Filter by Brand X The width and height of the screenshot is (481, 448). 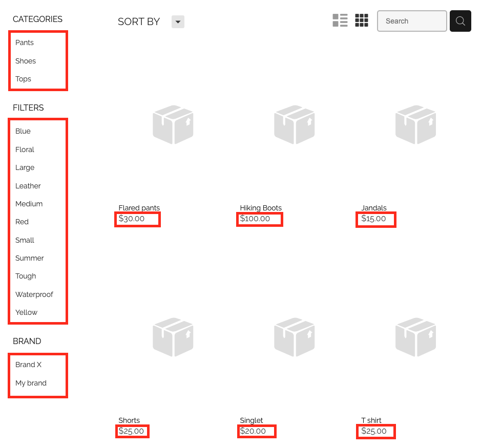tap(28, 365)
